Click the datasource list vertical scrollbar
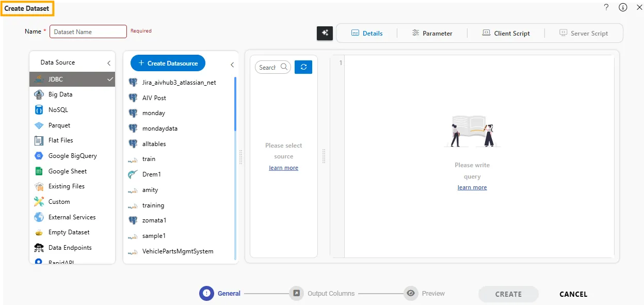644x305 pixels. (235, 103)
